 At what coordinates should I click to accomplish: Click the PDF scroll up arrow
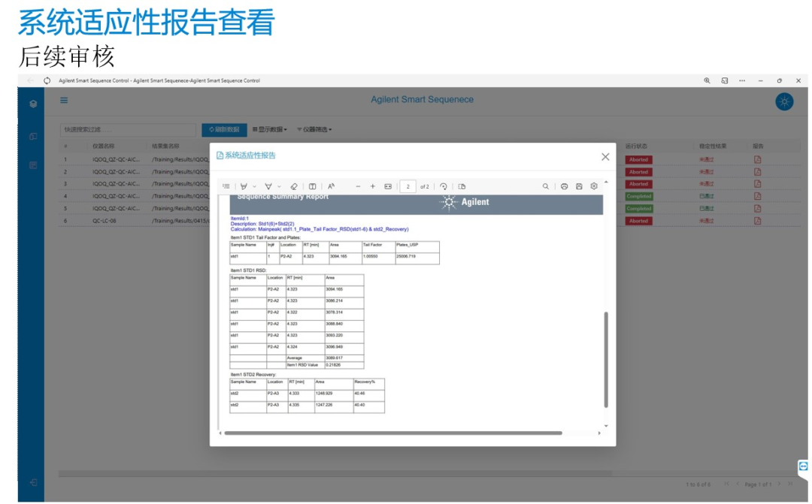[x=606, y=182]
